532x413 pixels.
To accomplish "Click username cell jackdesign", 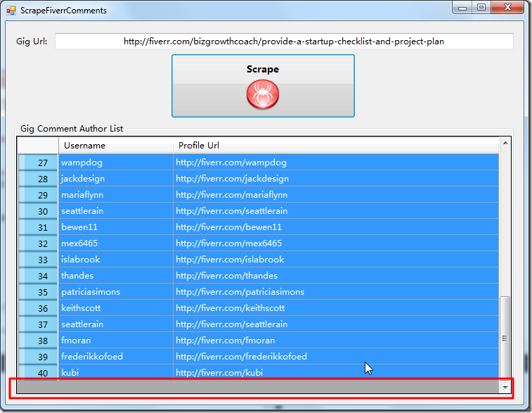I will click(x=116, y=179).
